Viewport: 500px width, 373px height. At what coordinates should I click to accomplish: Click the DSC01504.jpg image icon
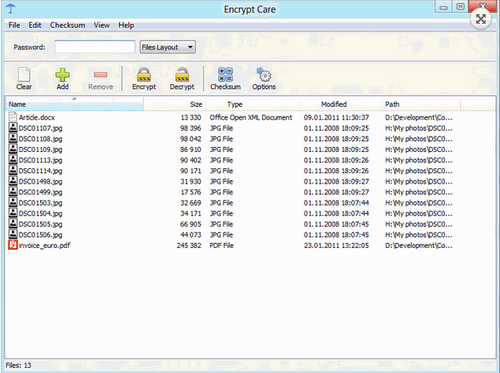pyautogui.click(x=13, y=213)
